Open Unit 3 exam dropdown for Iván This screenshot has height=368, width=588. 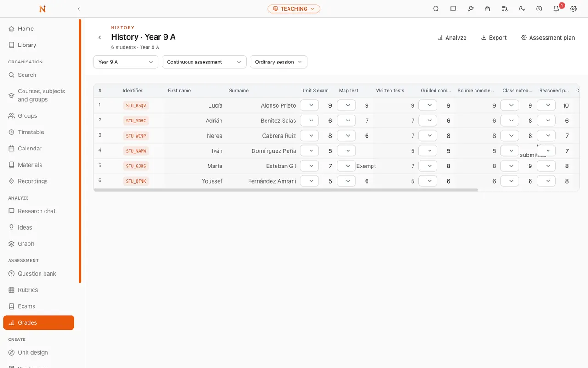pos(310,151)
